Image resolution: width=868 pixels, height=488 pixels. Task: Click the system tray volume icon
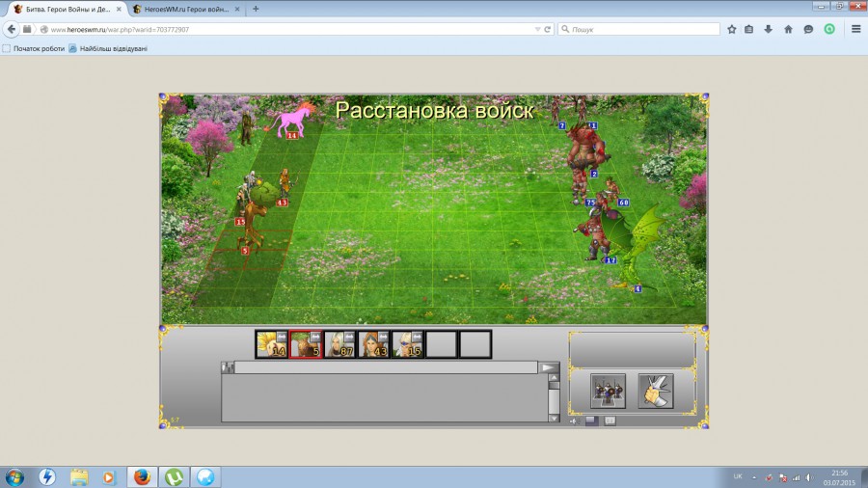click(x=809, y=477)
